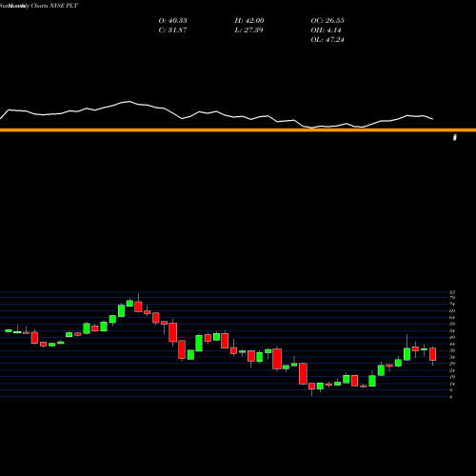Click the 'OL: 47.24' value
This screenshot has width=476, height=476.
[327, 40]
